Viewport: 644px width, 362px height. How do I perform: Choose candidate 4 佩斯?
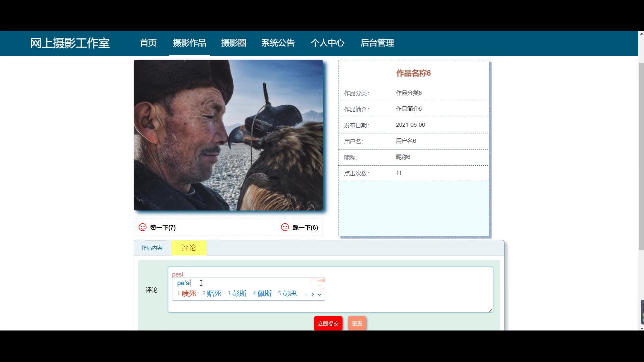[264, 294]
